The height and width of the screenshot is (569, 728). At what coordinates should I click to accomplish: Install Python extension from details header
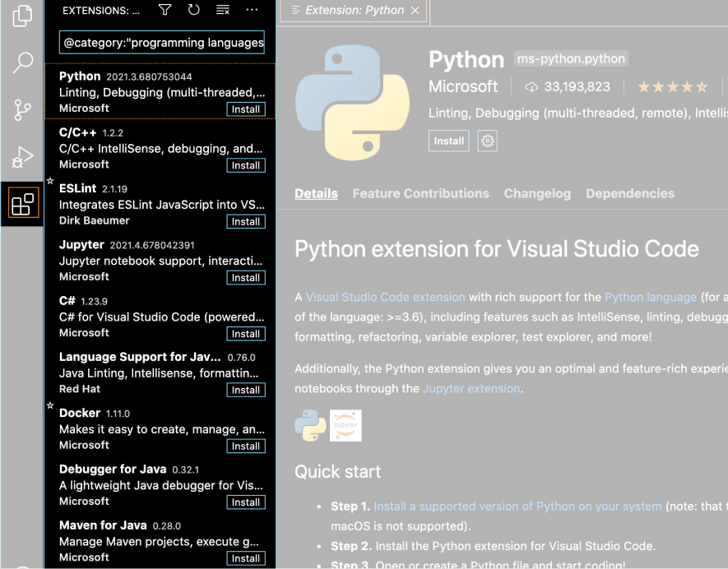449,141
